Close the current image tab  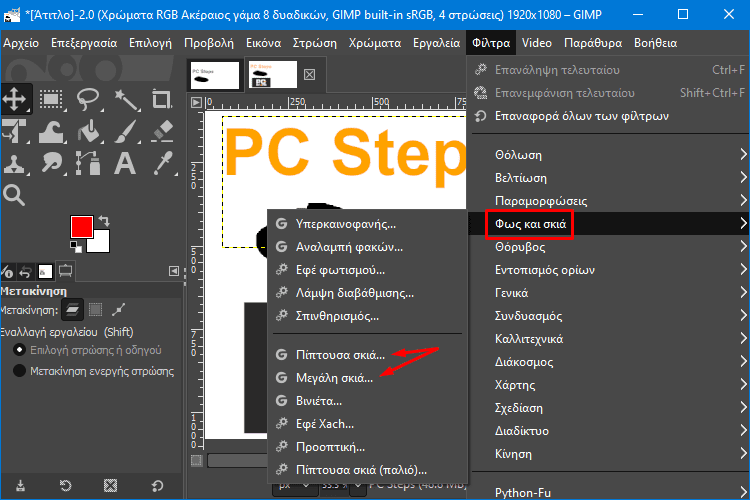(309, 75)
